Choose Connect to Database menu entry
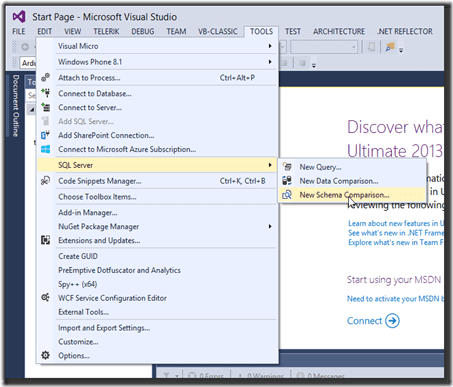The width and height of the screenshot is (453, 387). pyautogui.click(x=157, y=93)
